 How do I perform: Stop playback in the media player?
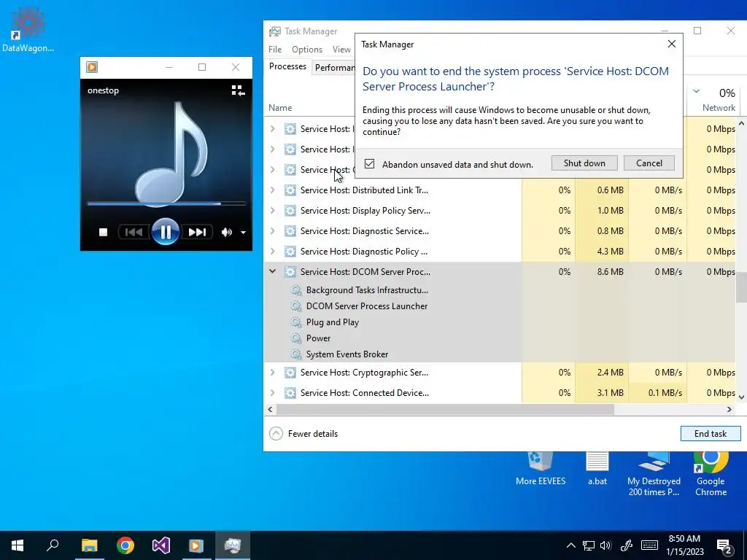pyautogui.click(x=103, y=233)
